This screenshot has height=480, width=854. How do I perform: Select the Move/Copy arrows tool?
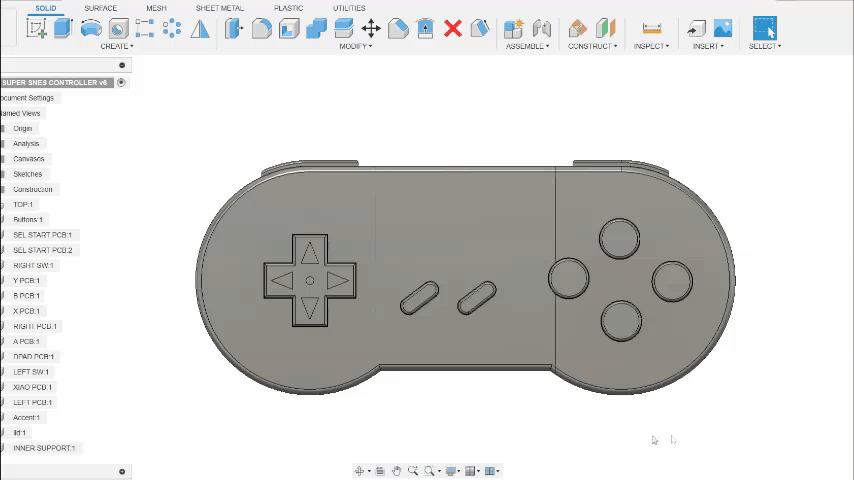371,28
